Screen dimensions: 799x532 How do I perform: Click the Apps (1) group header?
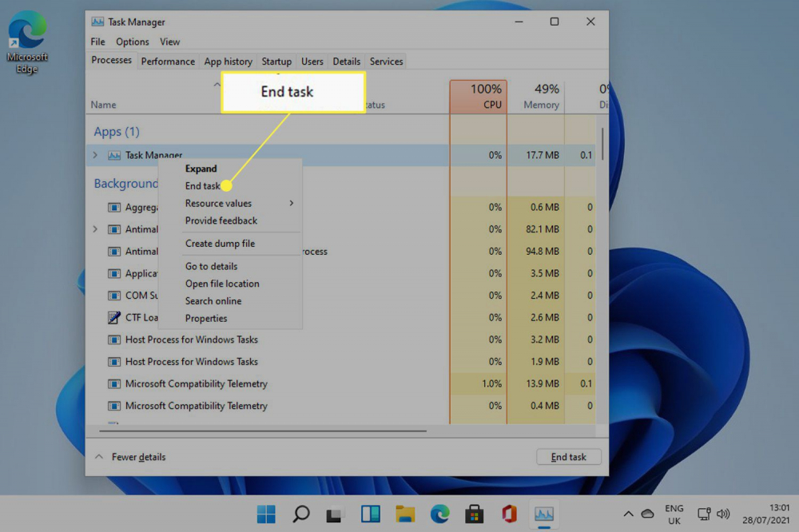point(117,132)
